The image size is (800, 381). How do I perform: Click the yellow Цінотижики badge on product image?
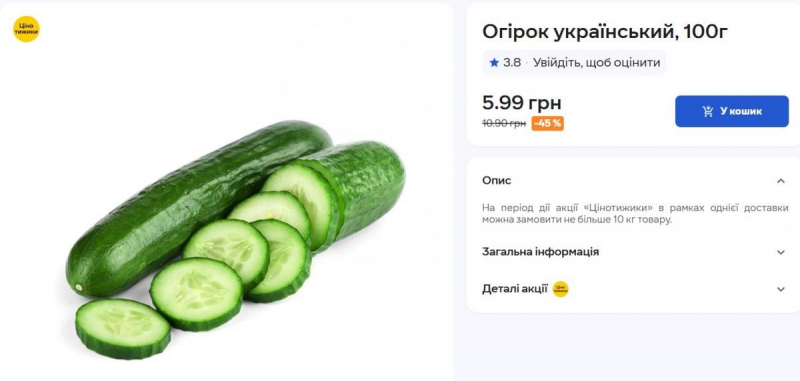(x=26, y=29)
